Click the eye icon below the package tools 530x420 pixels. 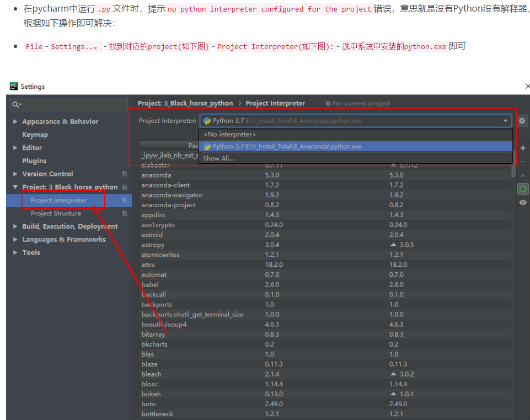coord(522,202)
